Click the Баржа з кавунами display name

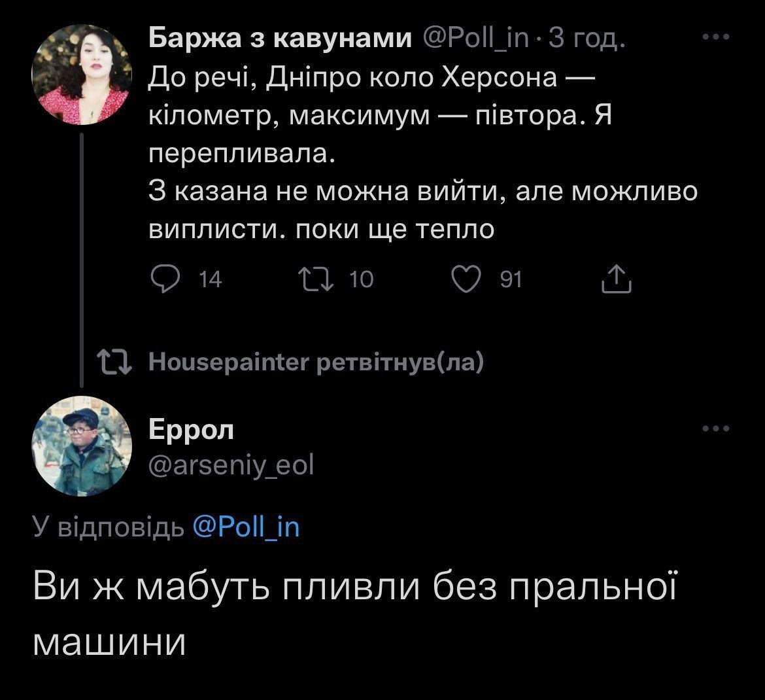[x=282, y=40]
